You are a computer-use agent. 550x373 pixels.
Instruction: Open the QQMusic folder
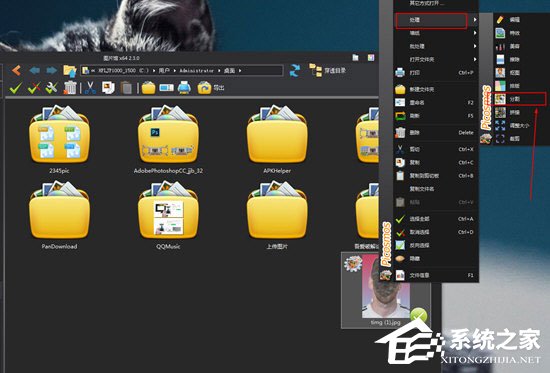(x=168, y=214)
